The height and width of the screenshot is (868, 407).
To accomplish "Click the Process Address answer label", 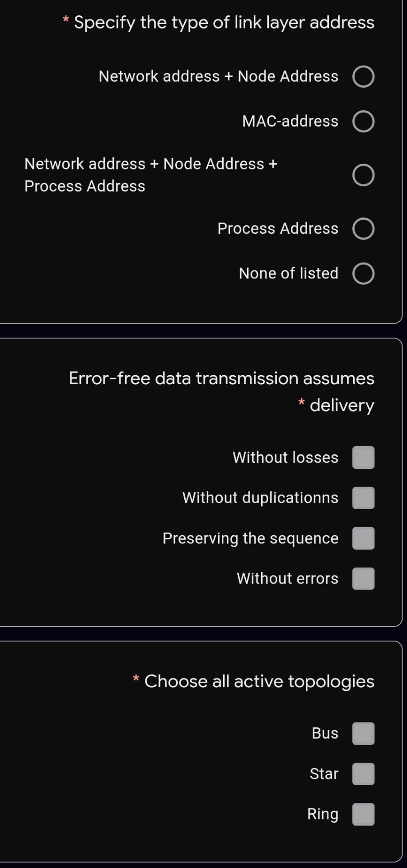I will tap(277, 228).
